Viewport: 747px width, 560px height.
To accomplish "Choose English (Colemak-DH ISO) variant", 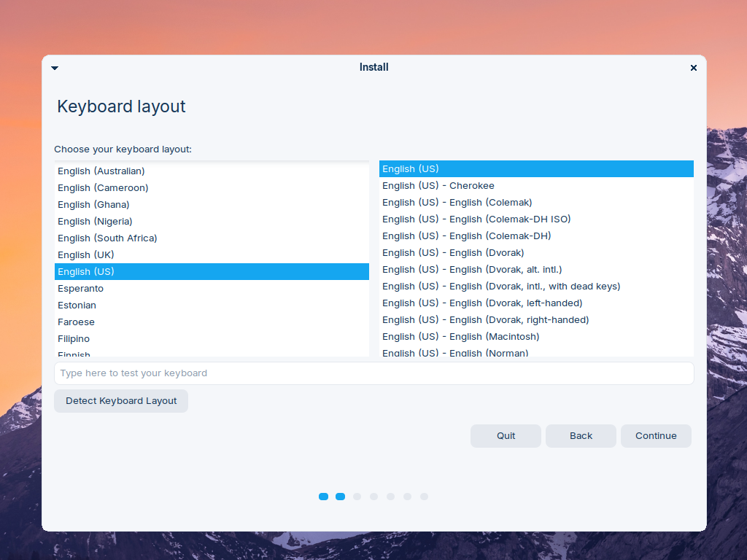I will point(536,219).
